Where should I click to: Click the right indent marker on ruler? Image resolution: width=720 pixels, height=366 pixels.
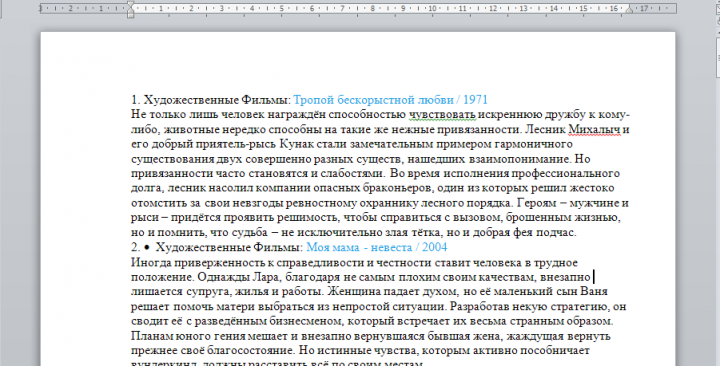629,10
